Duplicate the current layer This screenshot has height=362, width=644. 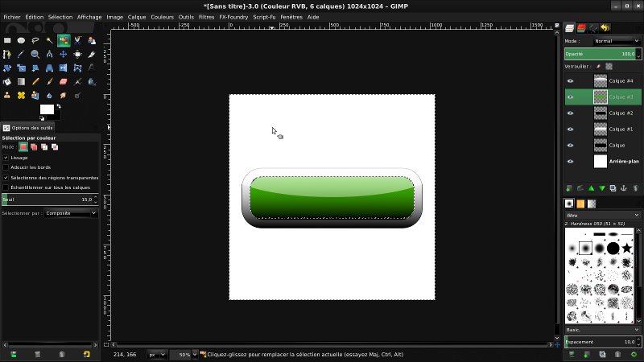coord(613,188)
